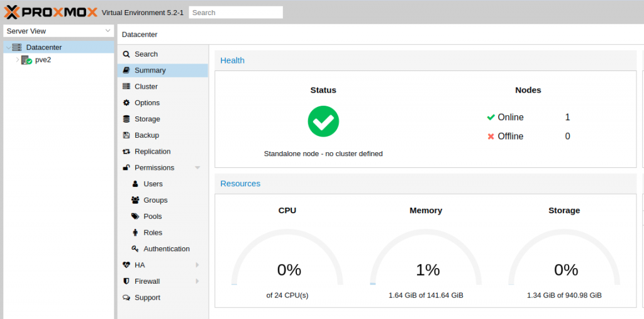Select Options in the Datacenter menu
Viewport: 644px width, 319px height.
pyautogui.click(x=147, y=103)
